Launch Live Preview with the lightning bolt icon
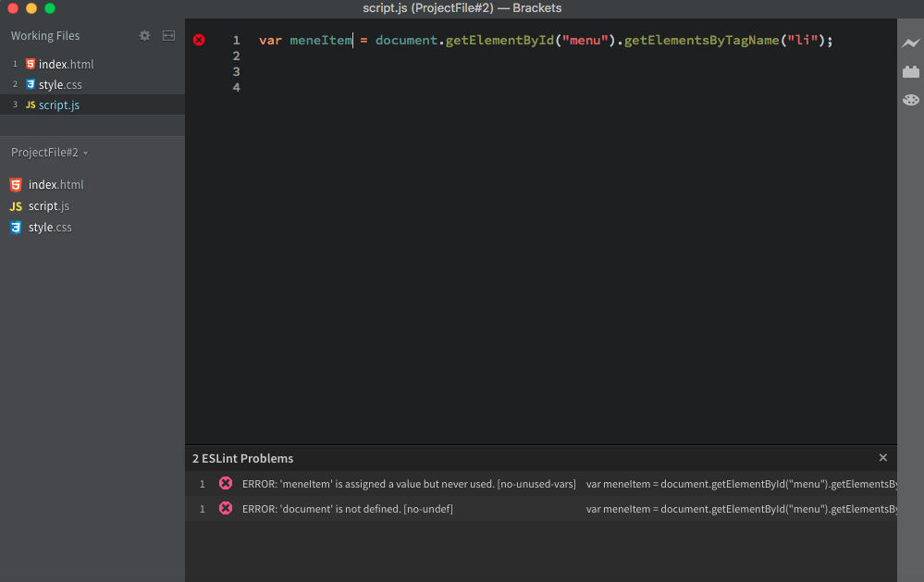 point(911,43)
